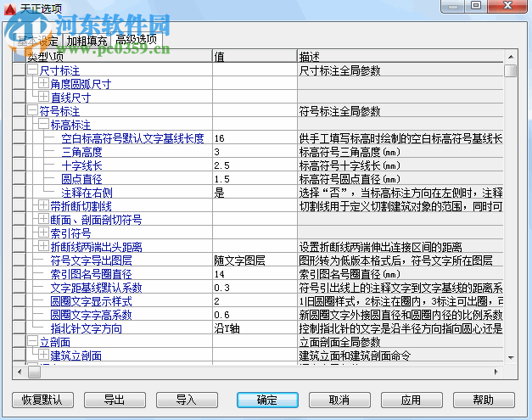Viewport: 532px width, 420px height.
Task: Edit the 三角高度 value 3
Action: (255, 151)
